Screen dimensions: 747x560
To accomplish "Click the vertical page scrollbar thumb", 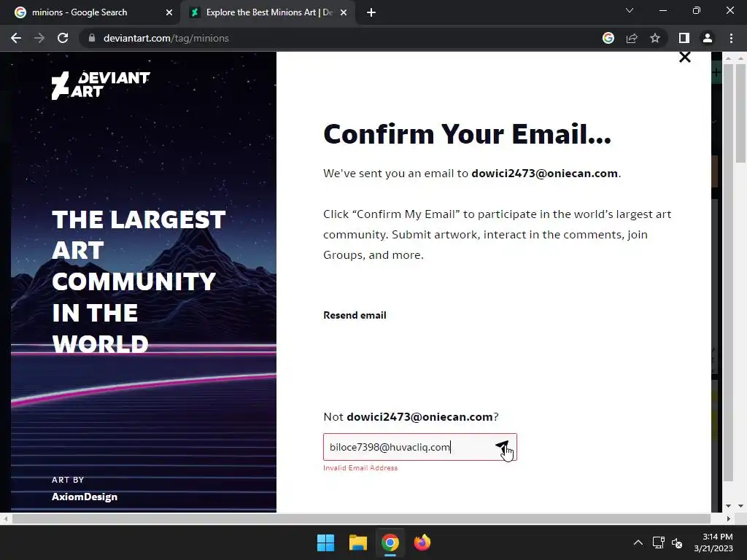I will coord(740,112).
